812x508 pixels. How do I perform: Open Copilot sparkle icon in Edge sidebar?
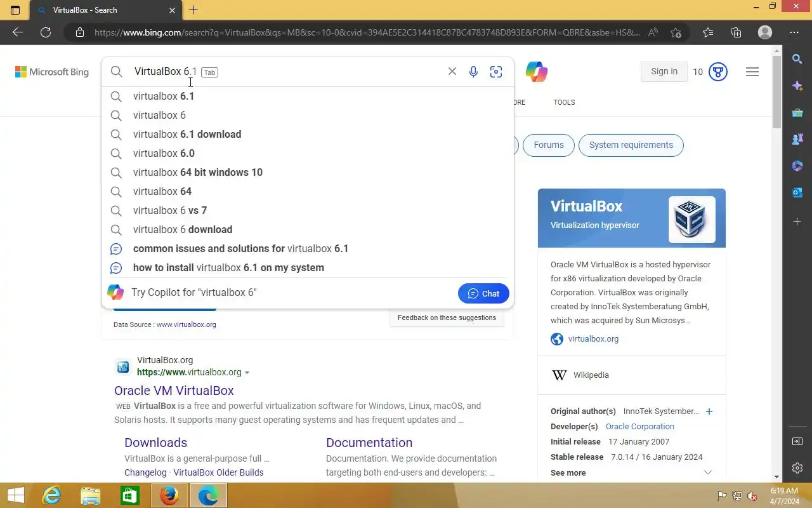pyautogui.click(x=797, y=86)
